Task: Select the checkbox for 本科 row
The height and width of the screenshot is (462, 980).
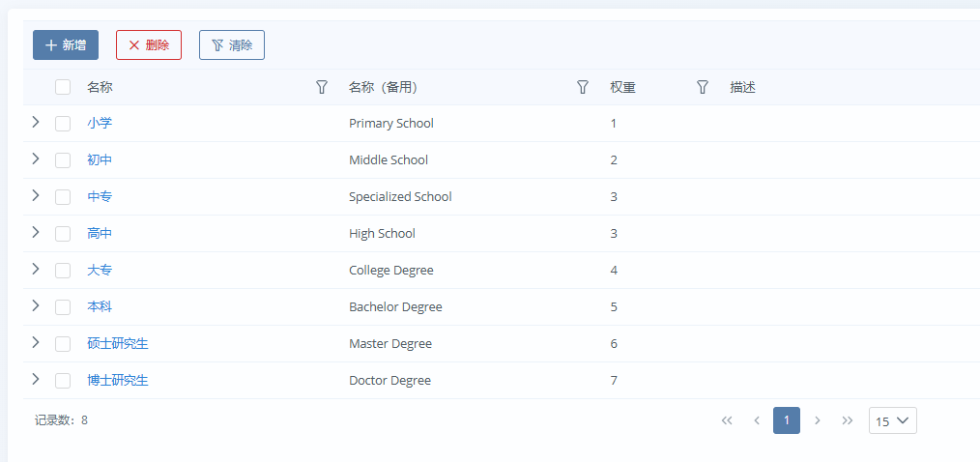Action: [x=63, y=307]
